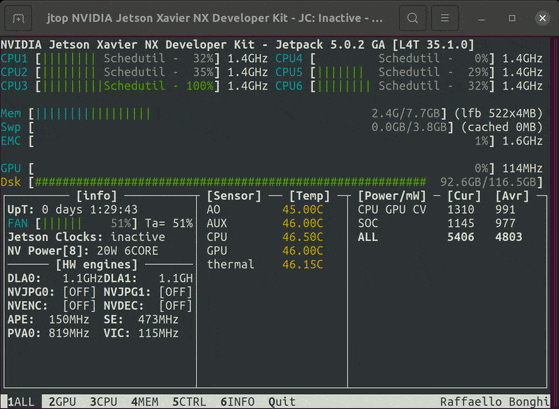This screenshot has height=409, width=559.
Task: Click the ALL current power 5406
Action: 461,237
